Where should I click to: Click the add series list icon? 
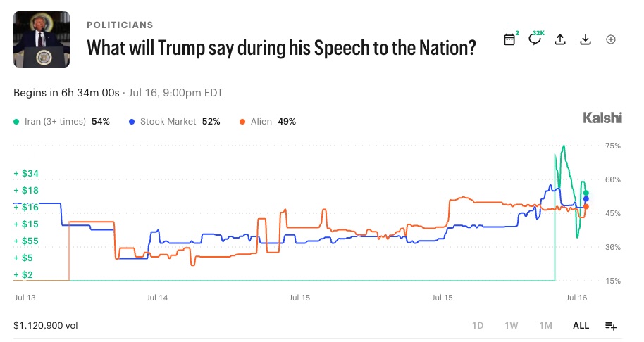(x=611, y=326)
